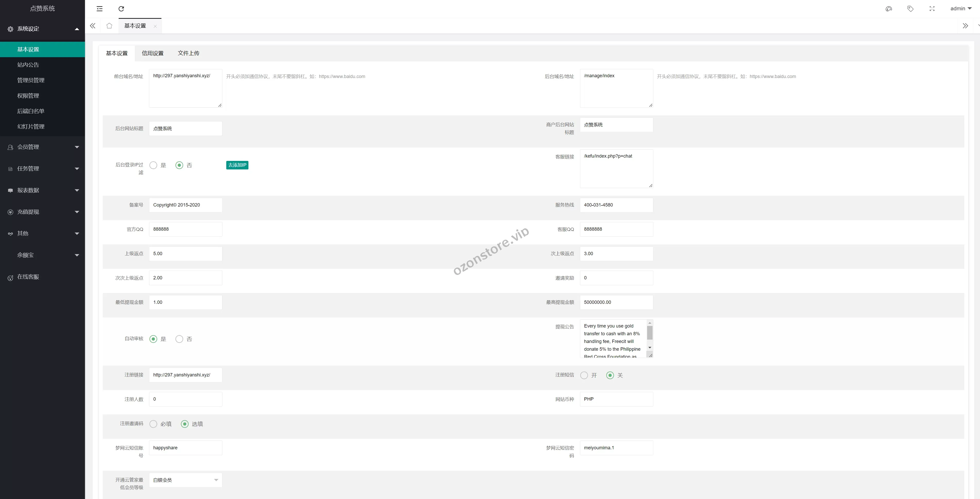Turn 注册短信 to 开

click(x=584, y=375)
